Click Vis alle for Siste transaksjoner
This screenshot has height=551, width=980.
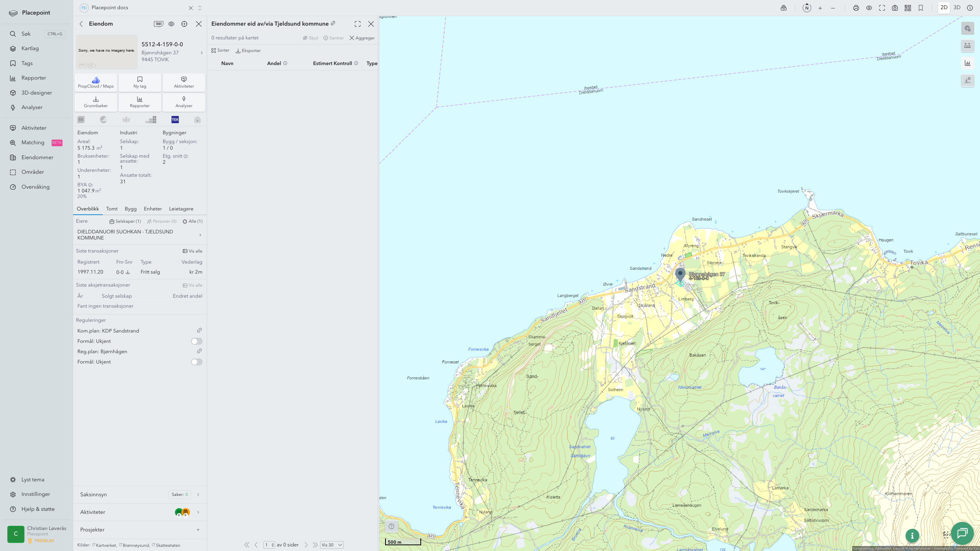pos(193,251)
